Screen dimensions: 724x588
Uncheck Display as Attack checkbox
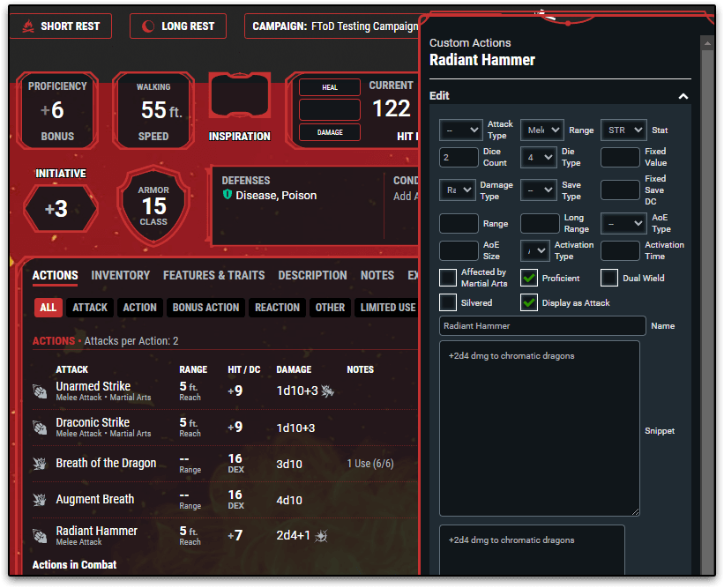click(x=529, y=302)
